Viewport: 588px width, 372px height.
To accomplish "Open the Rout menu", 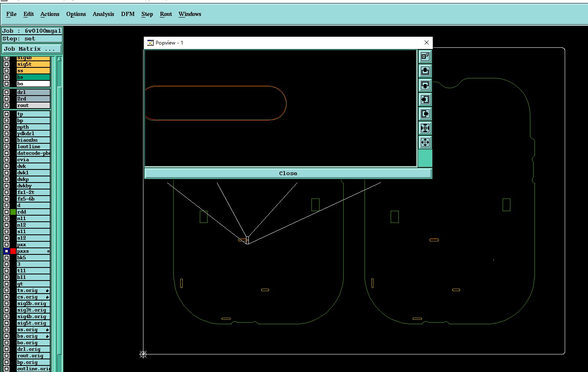I will click(x=166, y=14).
